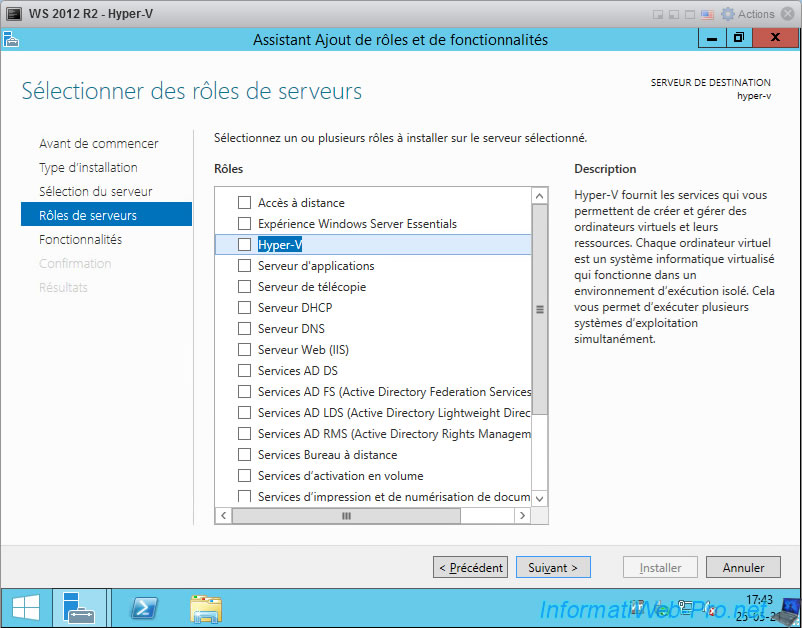Switch to Sélection du serveur step

[96, 191]
